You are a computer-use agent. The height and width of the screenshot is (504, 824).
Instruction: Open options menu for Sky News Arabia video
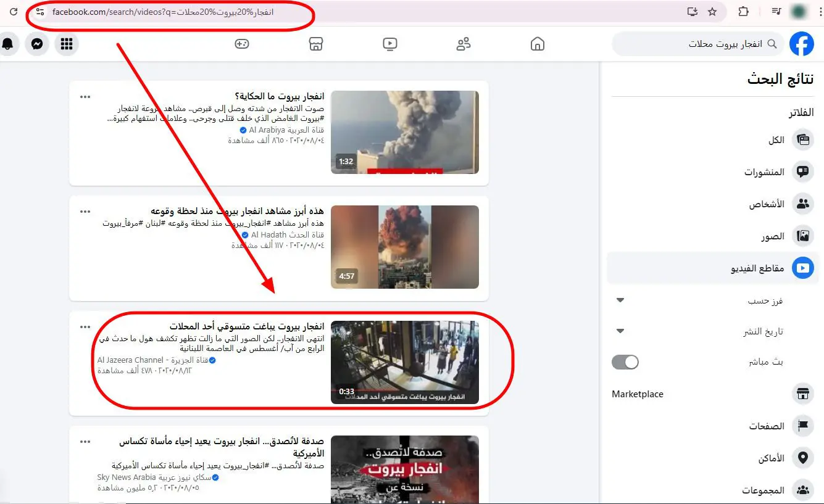coord(85,442)
